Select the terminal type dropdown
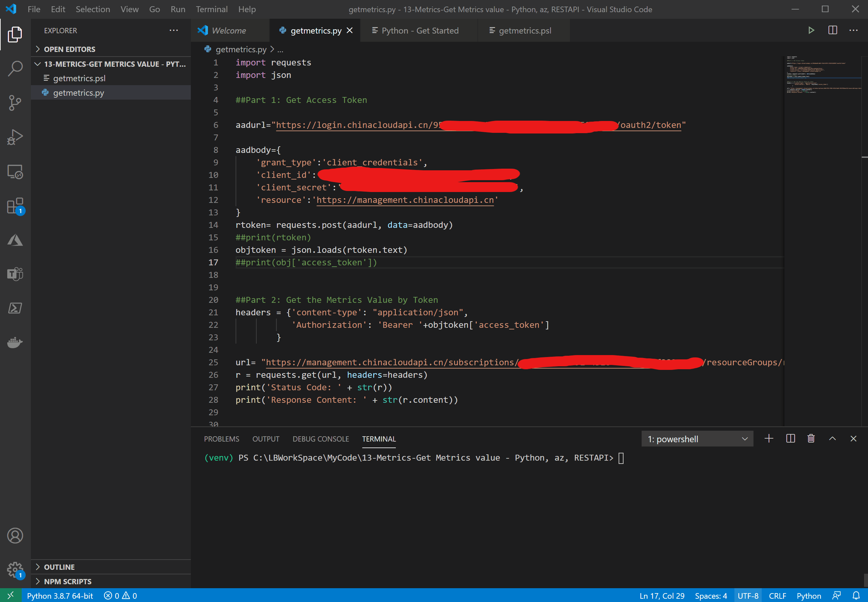The image size is (868, 602). click(x=696, y=439)
